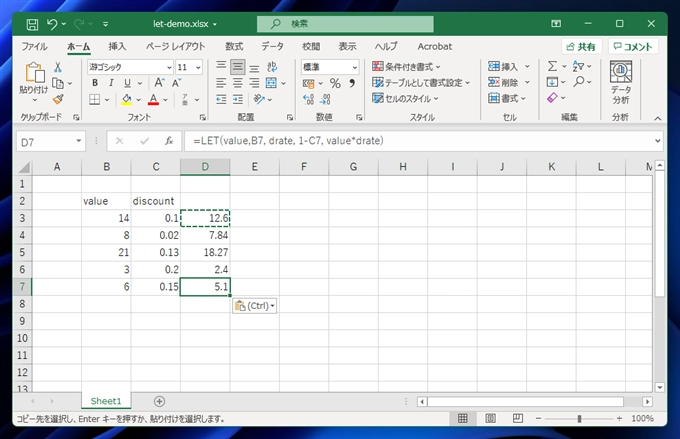This screenshot has height=439, width=680.
Task: Click the Copy icon in clipboard group
Action: point(58,83)
